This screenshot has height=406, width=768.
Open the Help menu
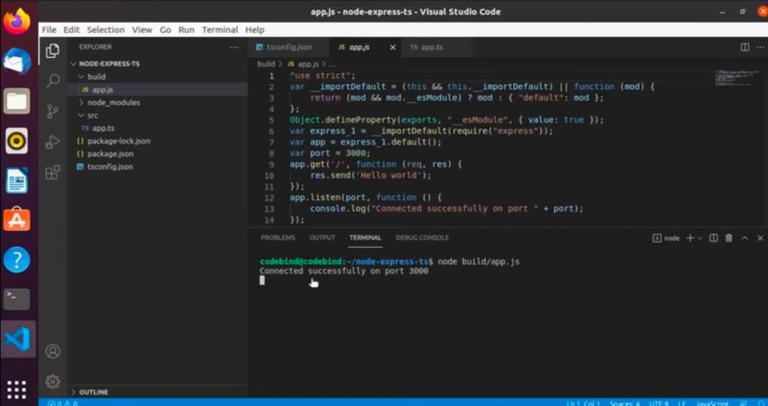point(255,30)
